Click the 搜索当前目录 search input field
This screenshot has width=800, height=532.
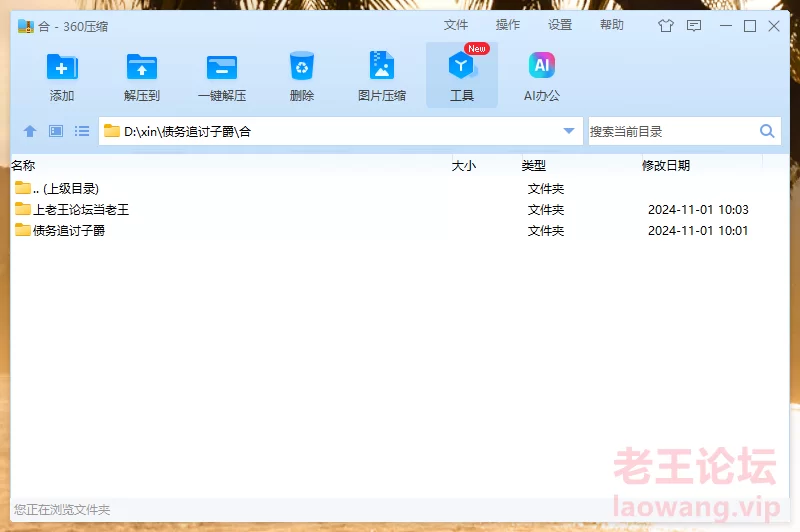[x=668, y=131]
